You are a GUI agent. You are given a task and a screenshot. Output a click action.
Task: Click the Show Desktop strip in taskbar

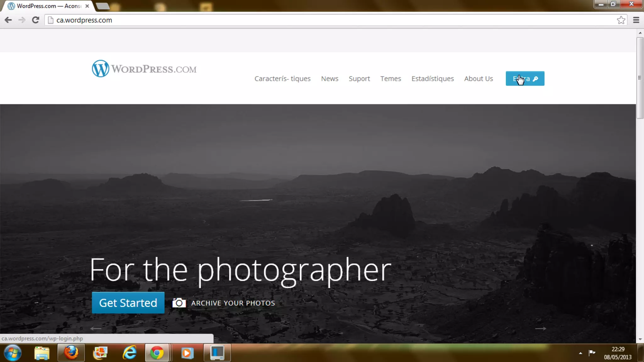pos(641,353)
